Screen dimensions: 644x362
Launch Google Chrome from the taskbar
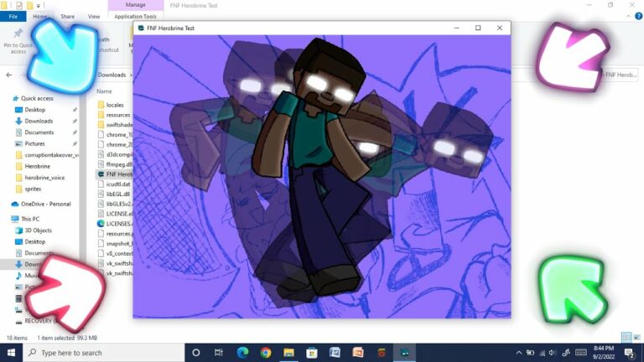266,353
